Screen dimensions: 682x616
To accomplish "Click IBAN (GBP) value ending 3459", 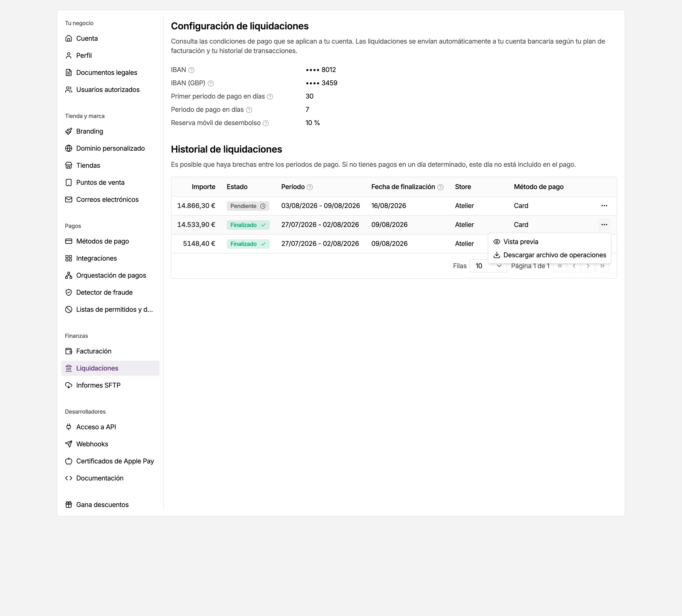I will tap(321, 83).
